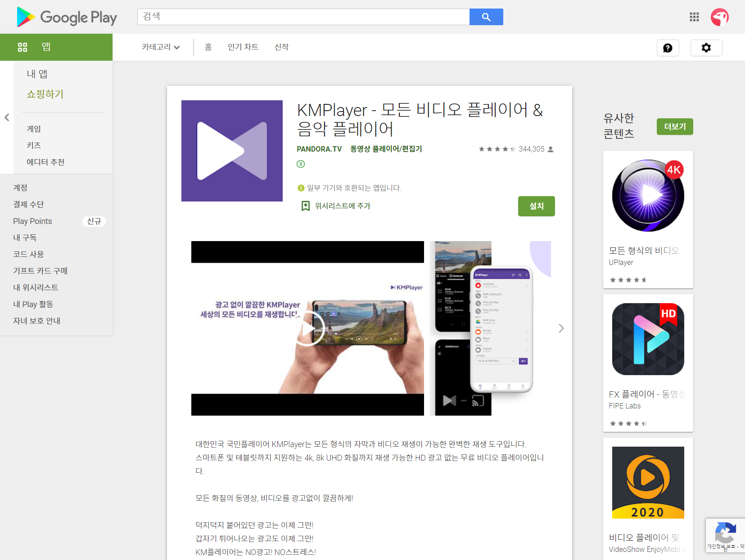Go to the 홈 tab
The image size is (745, 560).
click(x=208, y=47)
